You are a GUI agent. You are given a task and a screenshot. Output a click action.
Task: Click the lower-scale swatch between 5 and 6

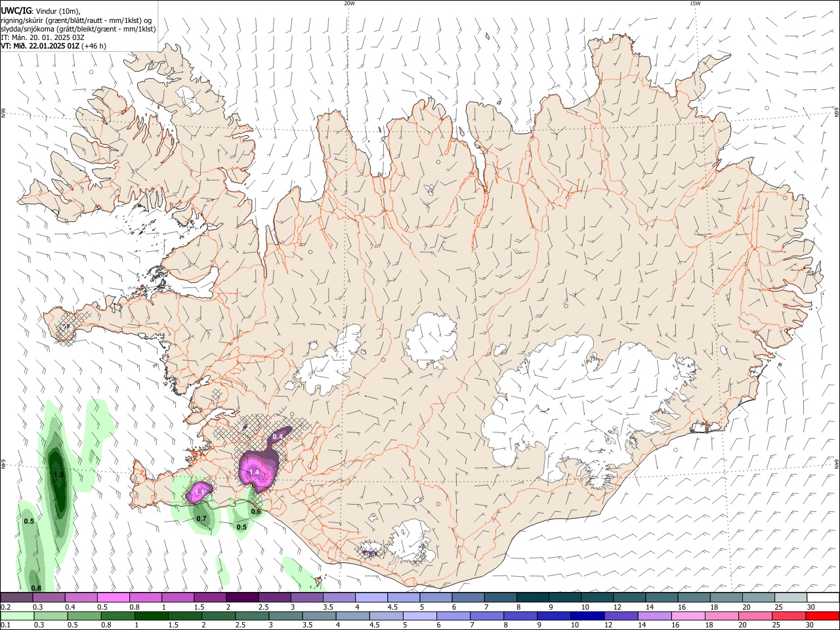(x=419, y=616)
